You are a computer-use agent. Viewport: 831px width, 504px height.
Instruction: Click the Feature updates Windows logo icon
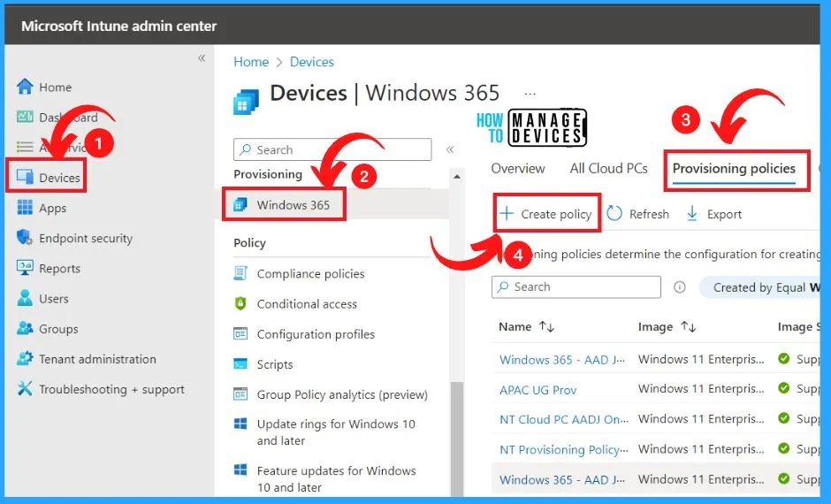click(240, 470)
